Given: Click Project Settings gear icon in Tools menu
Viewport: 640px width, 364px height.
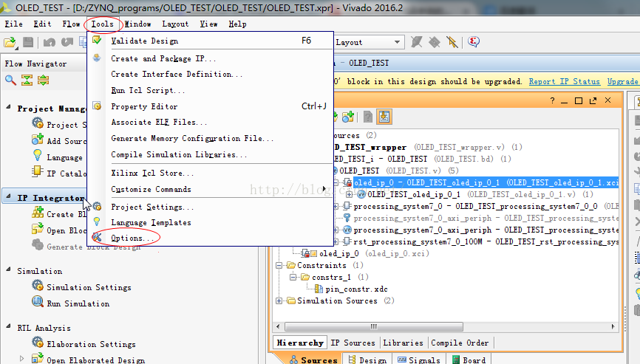Looking at the screenshot, I should pyautogui.click(x=97, y=206).
